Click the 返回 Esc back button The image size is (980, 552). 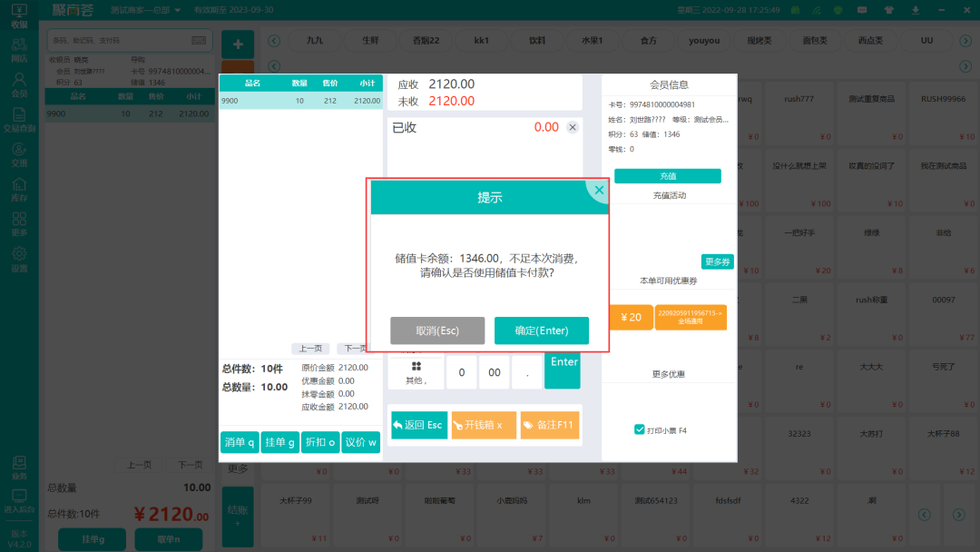pyautogui.click(x=418, y=425)
